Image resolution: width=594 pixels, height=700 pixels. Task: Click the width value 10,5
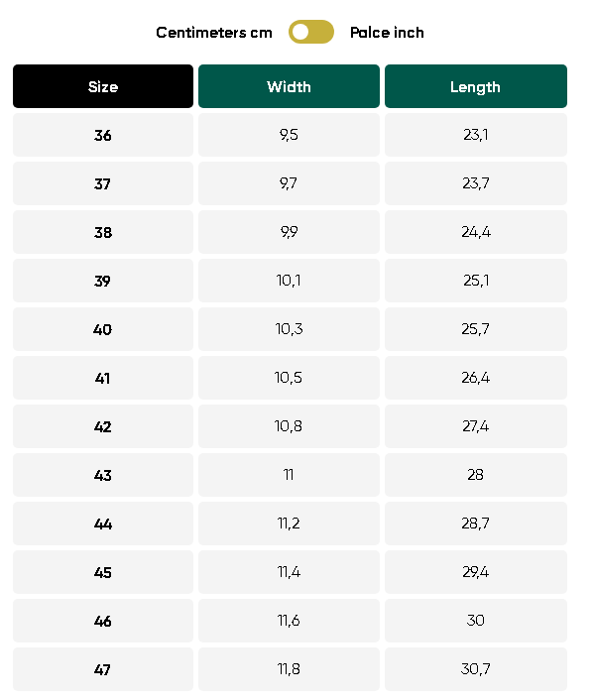pos(289,378)
